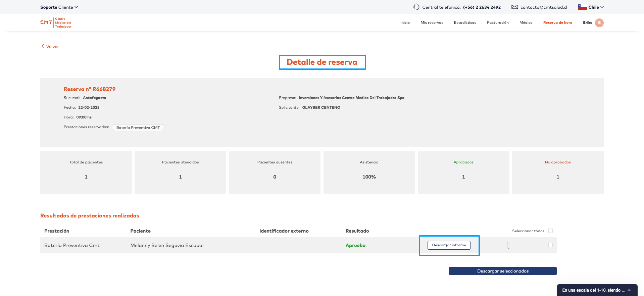644x296 pixels.
Task: Select the Melanny Belen row checkbox
Action: point(550,245)
